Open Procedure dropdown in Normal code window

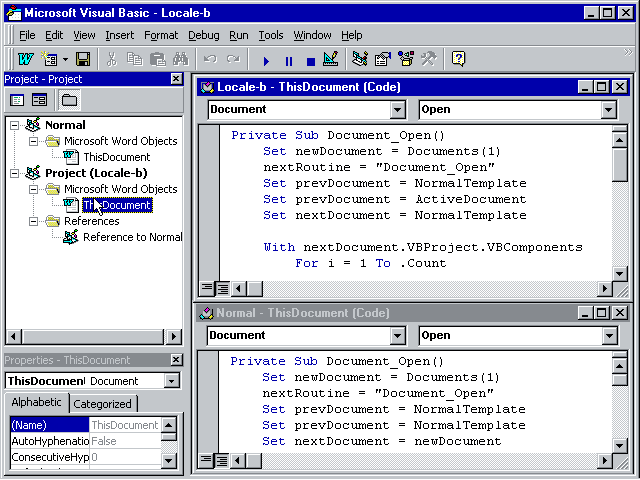point(609,336)
